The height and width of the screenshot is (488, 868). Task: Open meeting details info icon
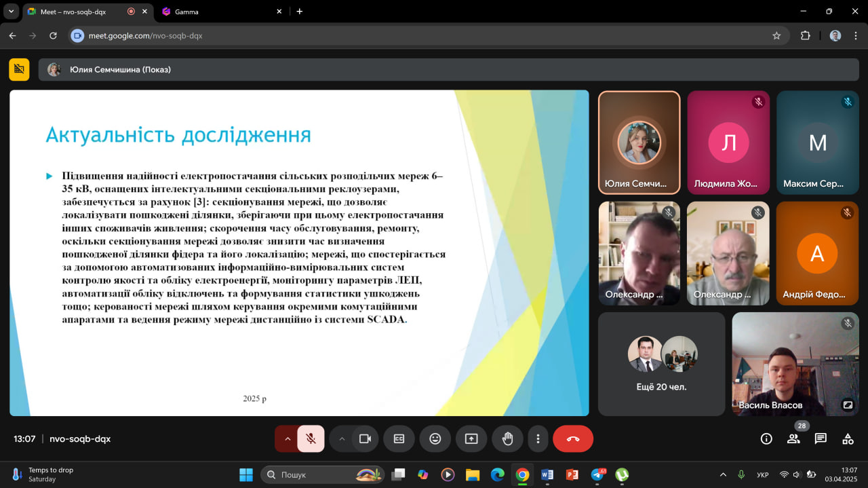click(x=766, y=438)
